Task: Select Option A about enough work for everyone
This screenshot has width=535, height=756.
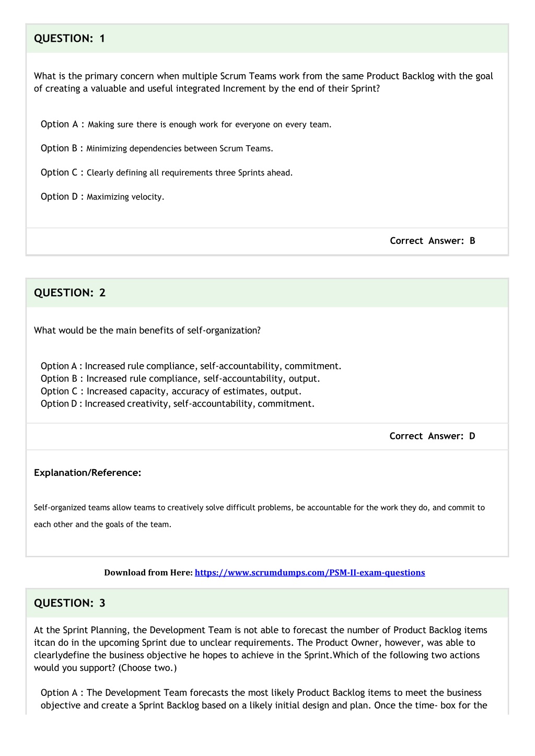Action: 186,124
